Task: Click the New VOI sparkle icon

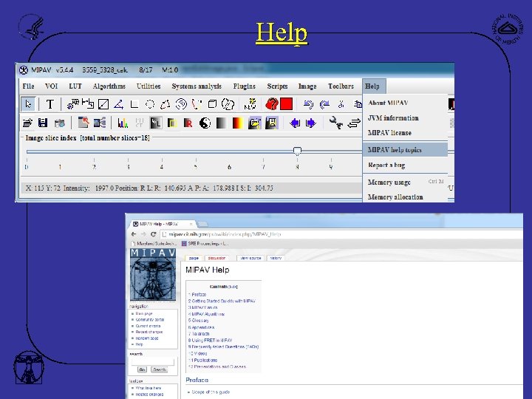Action: (x=250, y=104)
